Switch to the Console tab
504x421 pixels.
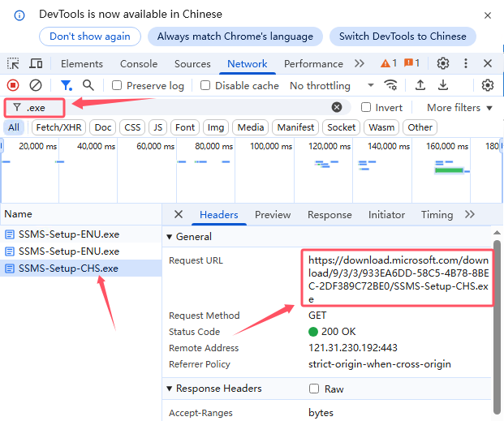[x=139, y=64]
